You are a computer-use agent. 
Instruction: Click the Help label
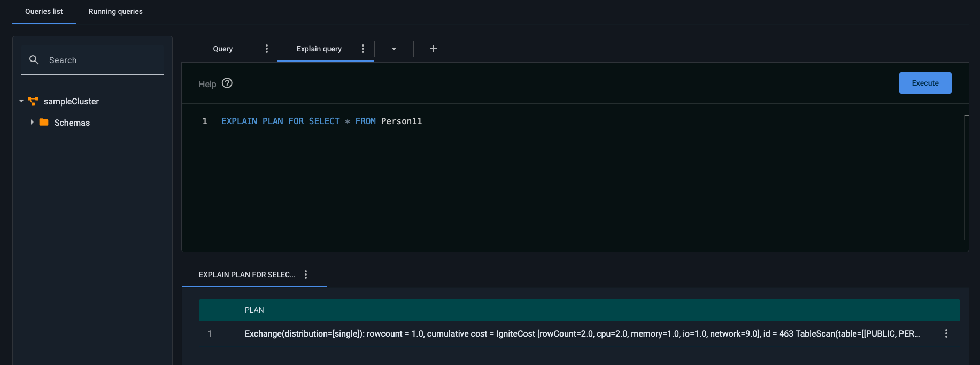point(207,84)
